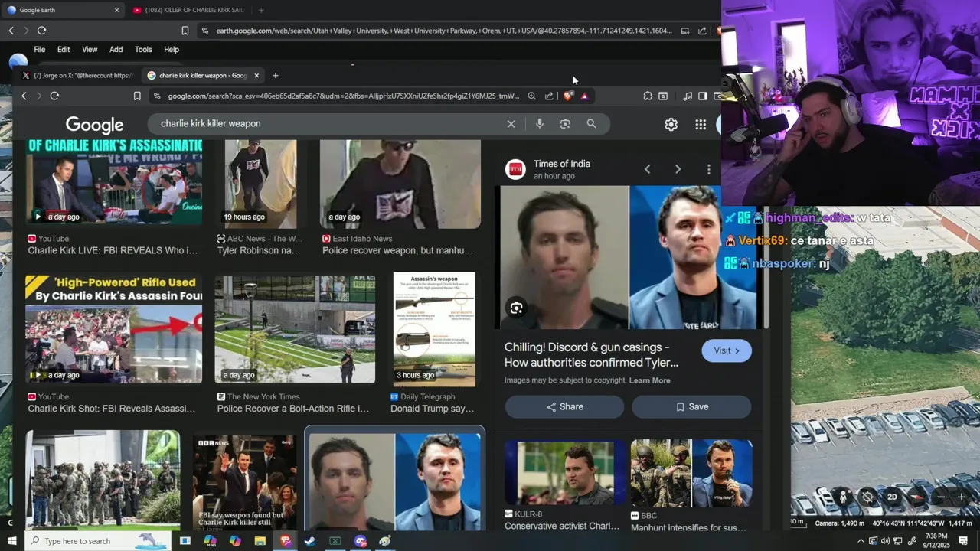This screenshot has width=980, height=551.
Task: Zoom out in Google Earth
Action: click(941, 497)
